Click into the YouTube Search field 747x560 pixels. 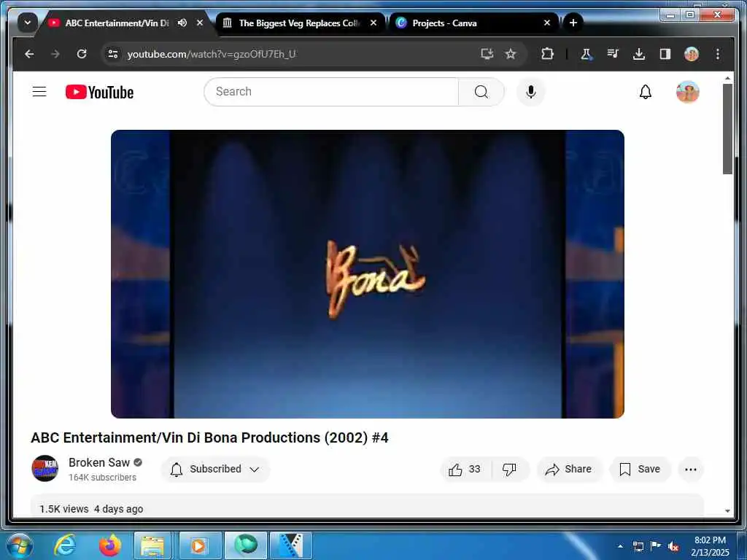pos(331,91)
